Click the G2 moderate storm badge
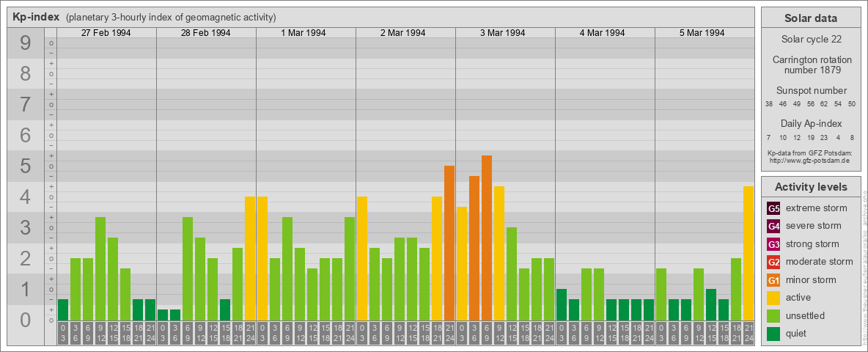The height and width of the screenshot is (352, 868). pos(773,262)
